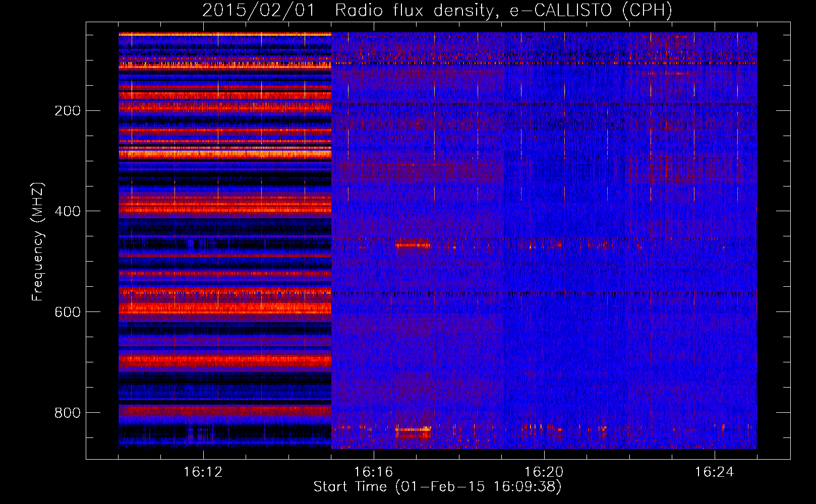This screenshot has width=816, height=504.
Task: Click the 16:12 time tick label
Action: [x=203, y=472]
